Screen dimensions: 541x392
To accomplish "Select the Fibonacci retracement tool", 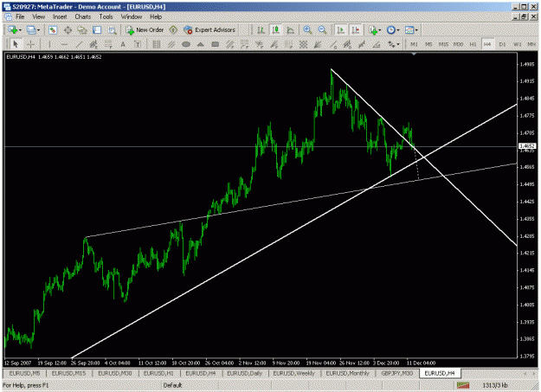I will point(108,44).
